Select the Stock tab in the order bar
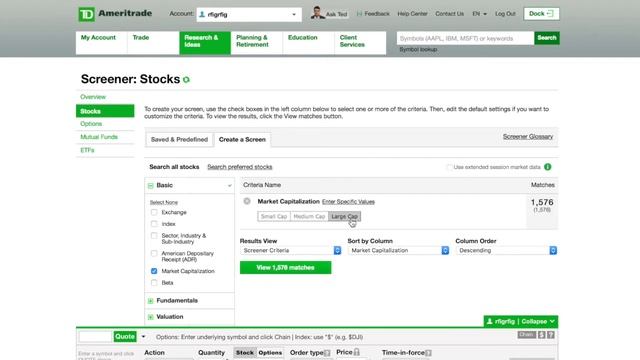This screenshot has width=640, height=360. click(244, 353)
